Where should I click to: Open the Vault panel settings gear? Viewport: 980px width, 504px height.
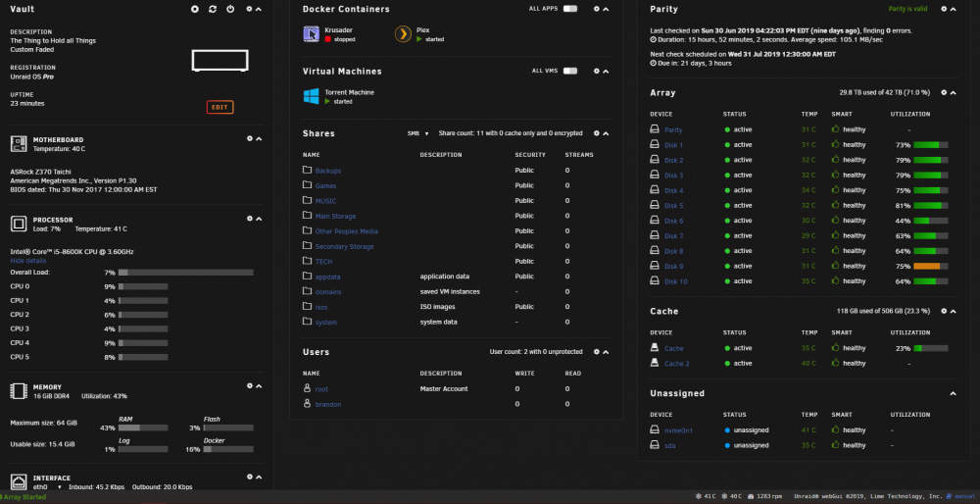coord(249,10)
